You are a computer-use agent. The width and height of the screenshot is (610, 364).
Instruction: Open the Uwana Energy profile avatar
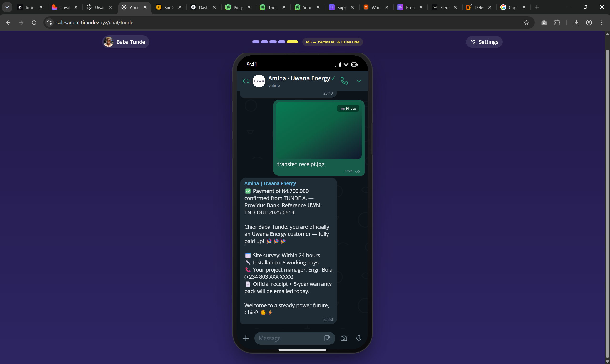coord(259,81)
